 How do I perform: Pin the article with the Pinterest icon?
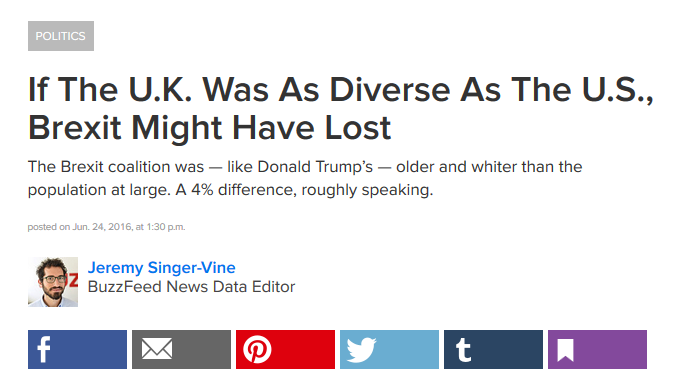pyautogui.click(x=285, y=350)
